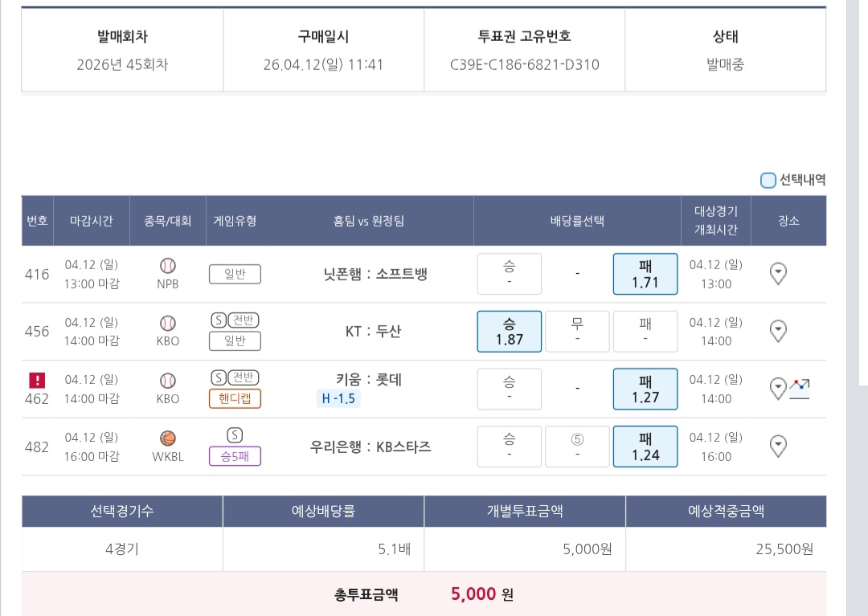Open the location pin for match 462

pyautogui.click(x=778, y=389)
